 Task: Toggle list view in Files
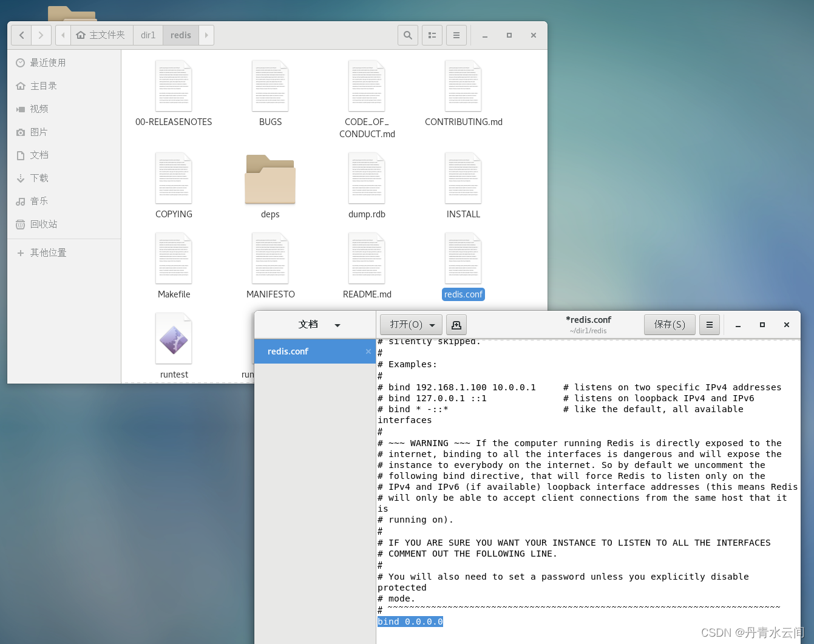click(x=432, y=35)
